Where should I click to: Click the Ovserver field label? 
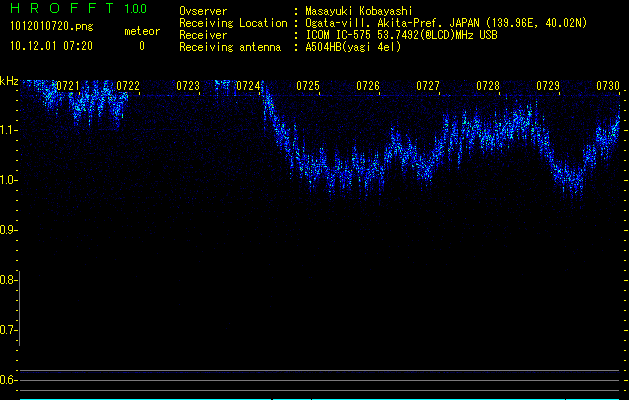pyautogui.click(x=203, y=11)
